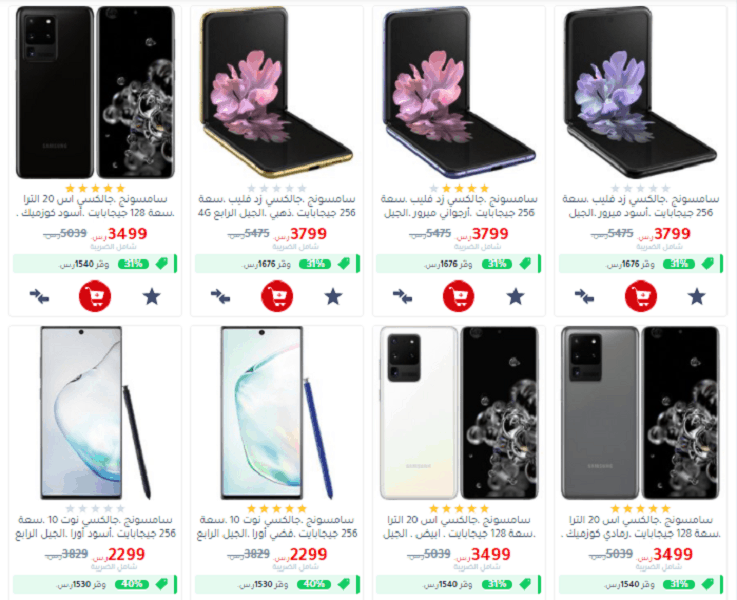Screen dimensions: 737x600
Task: Click the five-star rating of black S20 Ultra
Action: (95, 188)
